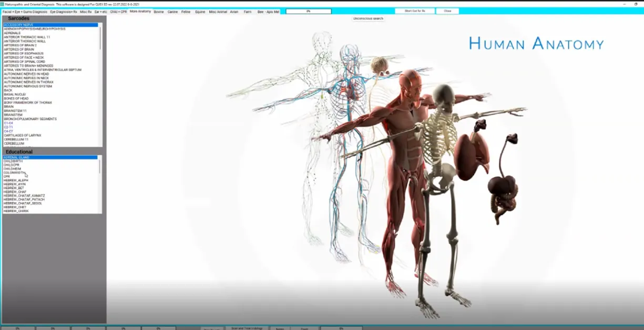
Task: Pick AUTONOMIC NERVOUS SYSTEM sarcode entry
Action: (28, 86)
